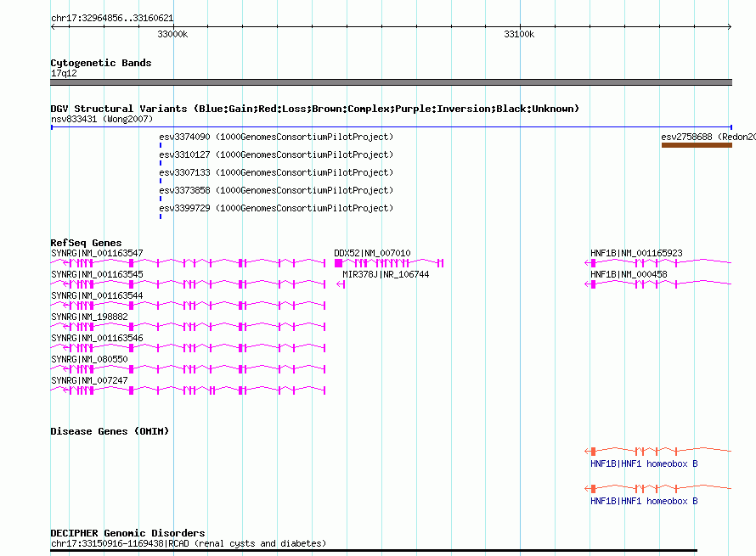Select the nsv833431 (Wong2007) variant label
Viewport: 756px width, 556px height.
click(102, 119)
